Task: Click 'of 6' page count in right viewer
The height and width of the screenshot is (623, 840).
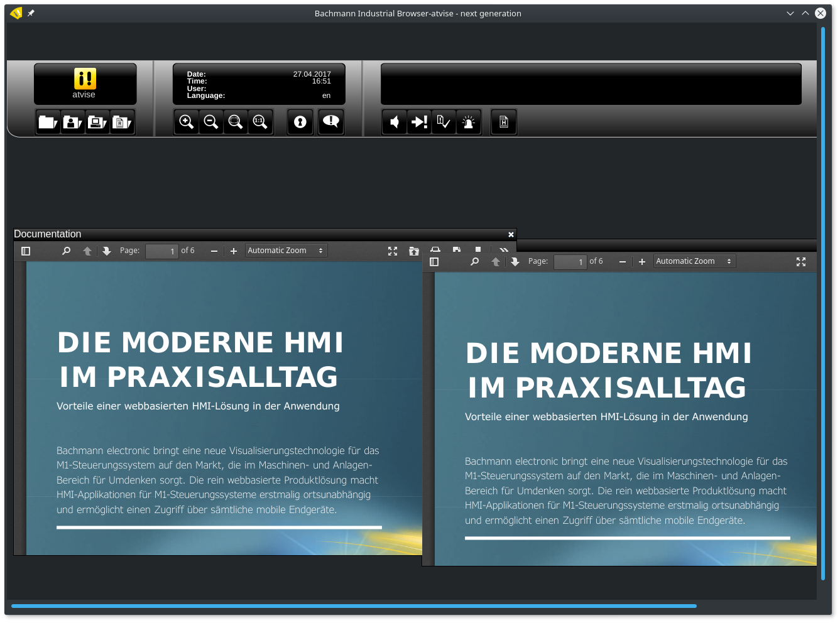Action: click(x=596, y=261)
